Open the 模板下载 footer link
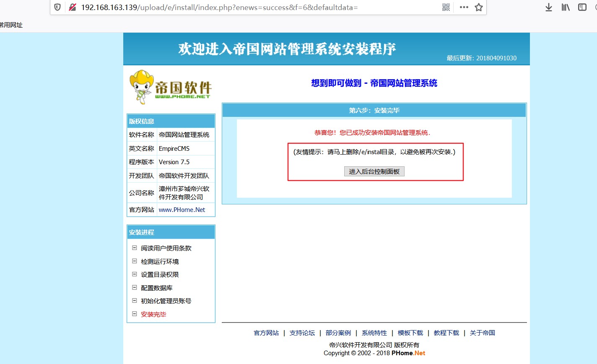 pyautogui.click(x=410, y=333)
